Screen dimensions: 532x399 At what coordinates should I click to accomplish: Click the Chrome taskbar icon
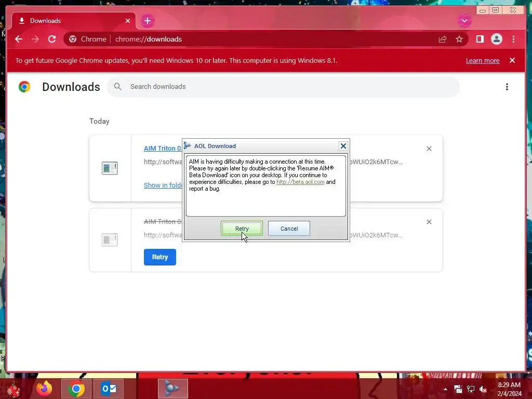tap(76, 389)
